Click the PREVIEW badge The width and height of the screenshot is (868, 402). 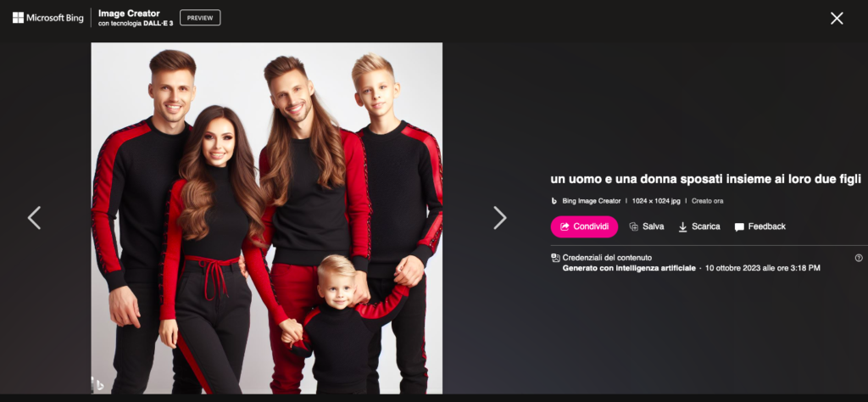pyautogui.click(x=200, y=18)
